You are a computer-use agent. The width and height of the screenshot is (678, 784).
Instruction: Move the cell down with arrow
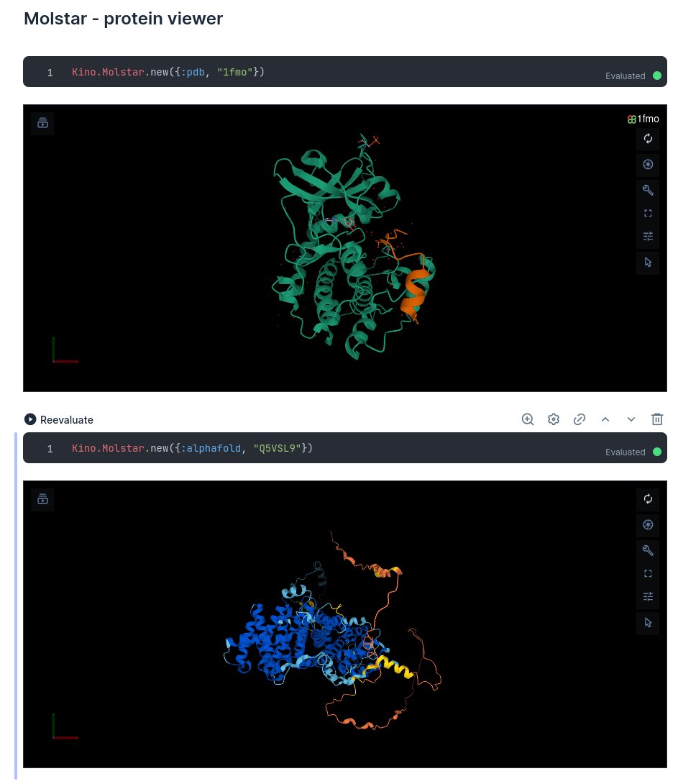(631, 419)
